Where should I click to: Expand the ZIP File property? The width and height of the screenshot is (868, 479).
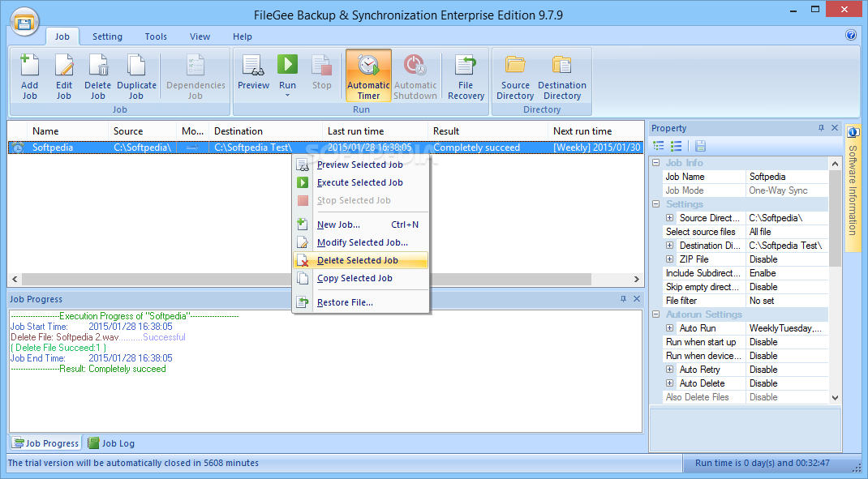point(669,259)
